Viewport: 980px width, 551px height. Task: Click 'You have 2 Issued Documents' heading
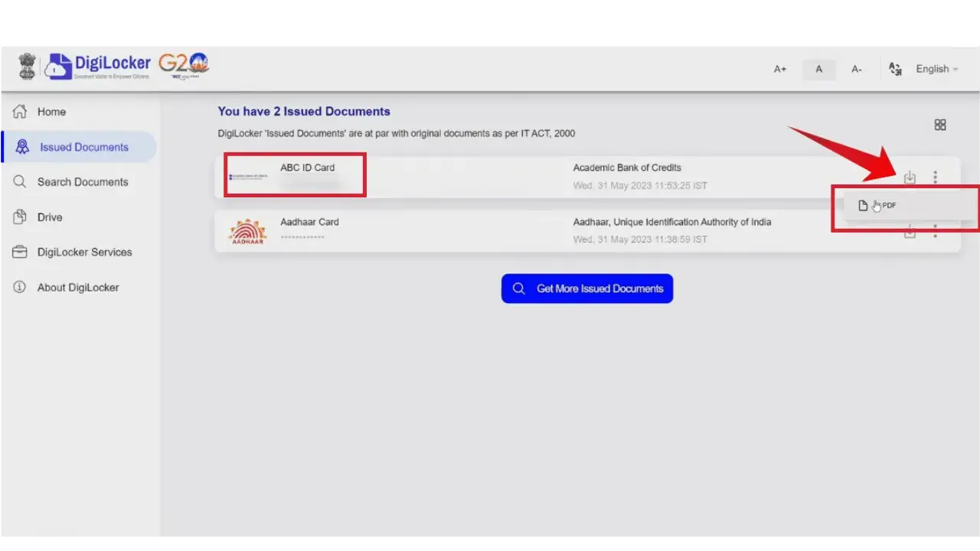click(x=304, y=112)
